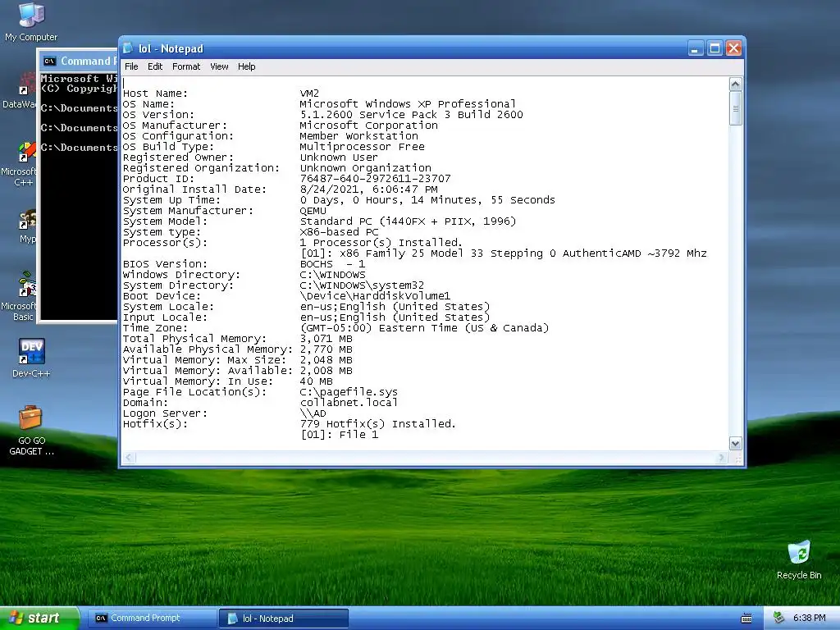Click the horizontal scrollbar left arrow

pos(129,458)
